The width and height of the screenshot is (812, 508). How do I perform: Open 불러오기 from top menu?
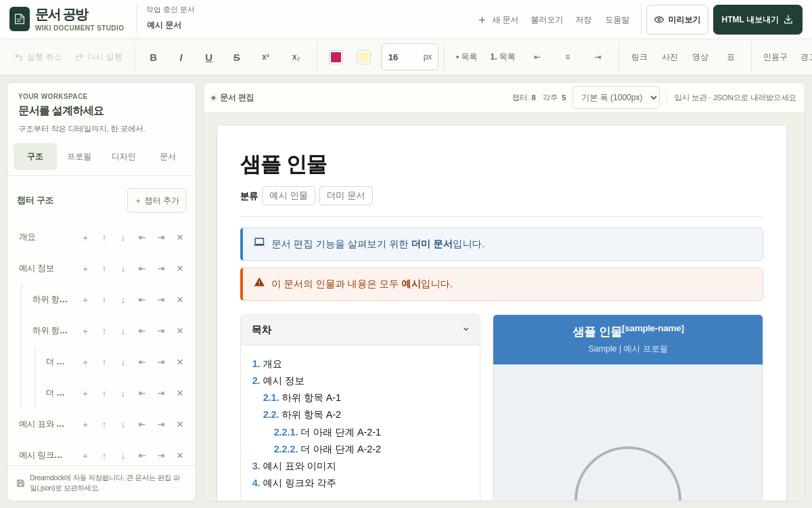tap(547, 20)
